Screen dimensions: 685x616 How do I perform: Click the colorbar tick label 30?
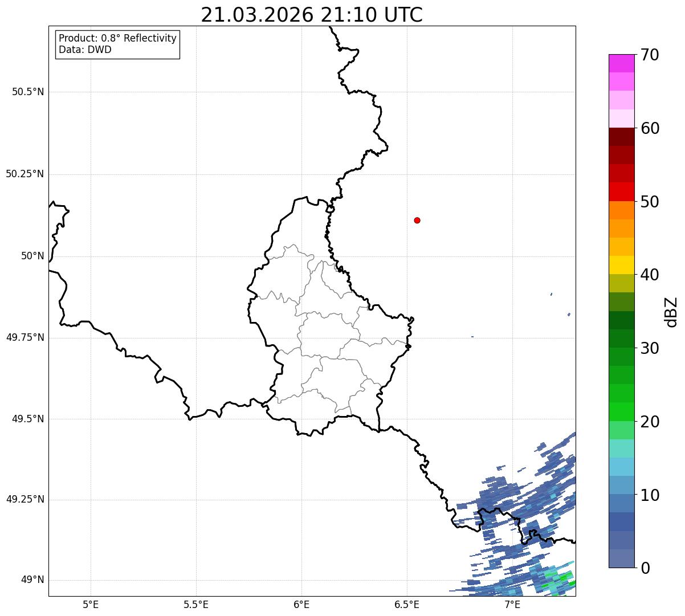pyautogui.click(x=650, y=348)
